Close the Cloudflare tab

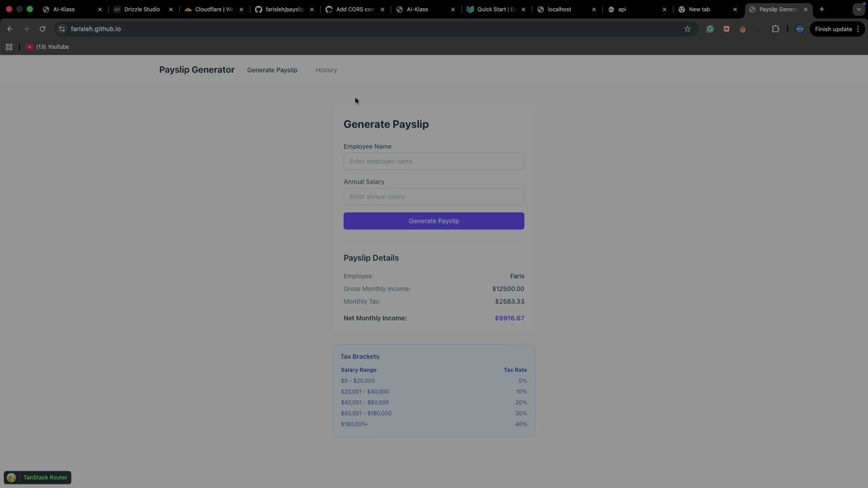point(241,9)
